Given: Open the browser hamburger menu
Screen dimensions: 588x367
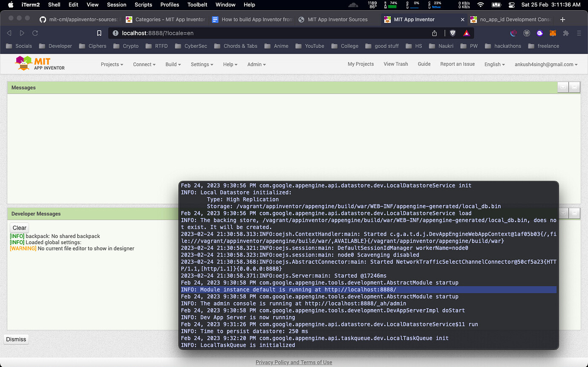Looking at the screenshot, I should click(579, 33).
